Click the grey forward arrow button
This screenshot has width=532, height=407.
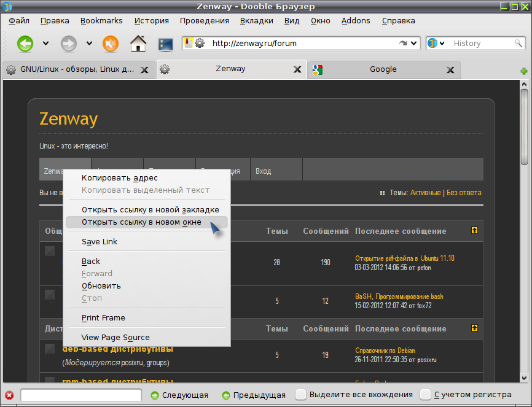(69, 44)
